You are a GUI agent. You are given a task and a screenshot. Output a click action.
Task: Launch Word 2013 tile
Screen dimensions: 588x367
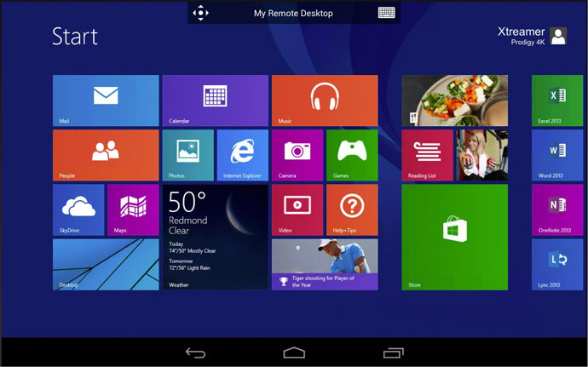pyautogui.click(x=557, y=155)
